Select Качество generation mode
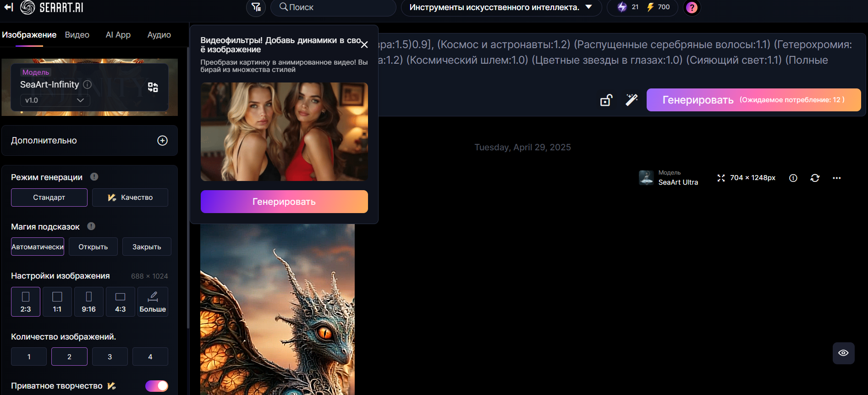Screen dimensions: 868x395 pos(130,197)
